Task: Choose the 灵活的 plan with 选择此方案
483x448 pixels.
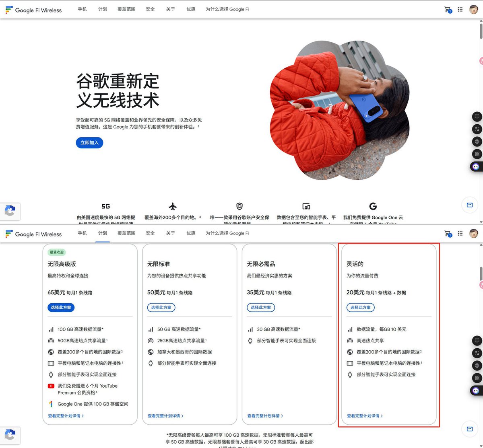Action: click(360, 308)
